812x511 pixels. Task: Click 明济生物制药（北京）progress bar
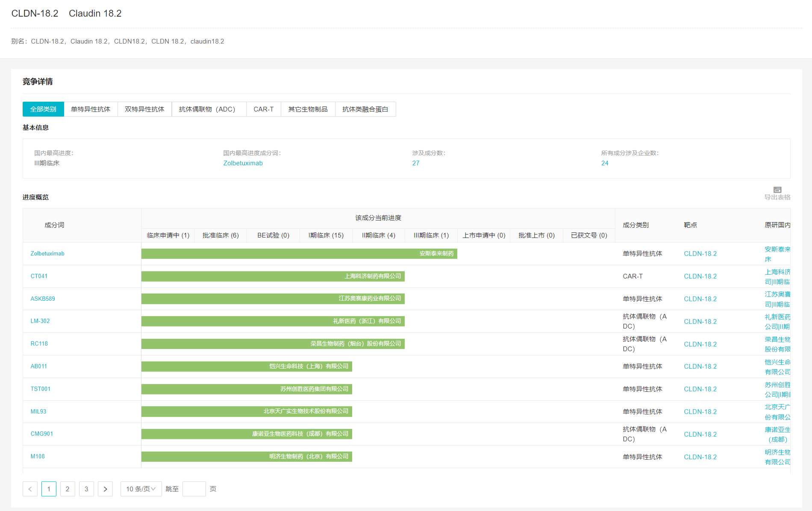(247, 456)
